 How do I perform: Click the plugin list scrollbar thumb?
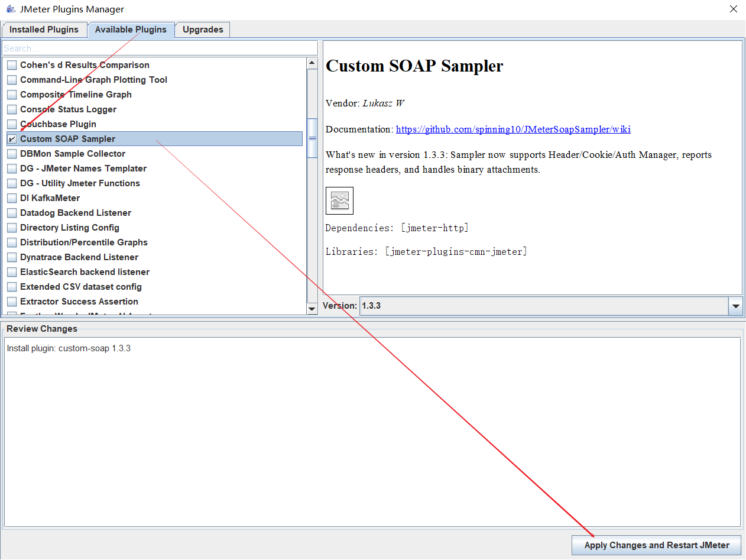(x=313, y=138)
